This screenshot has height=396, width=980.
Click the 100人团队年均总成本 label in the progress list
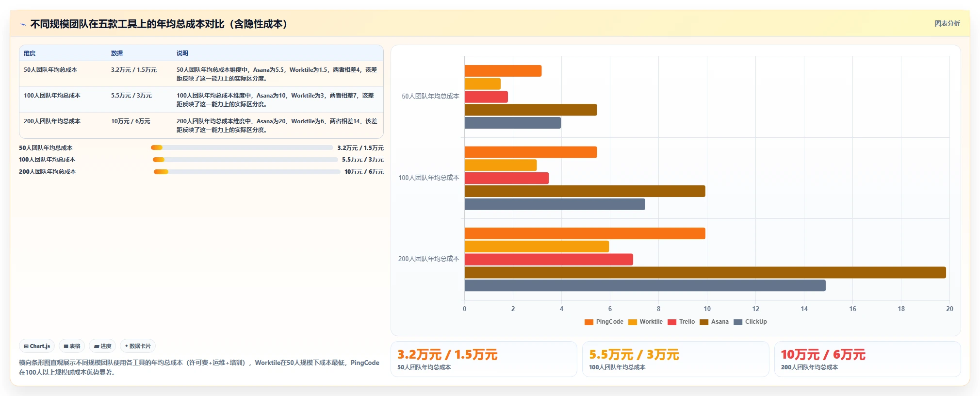47,160
